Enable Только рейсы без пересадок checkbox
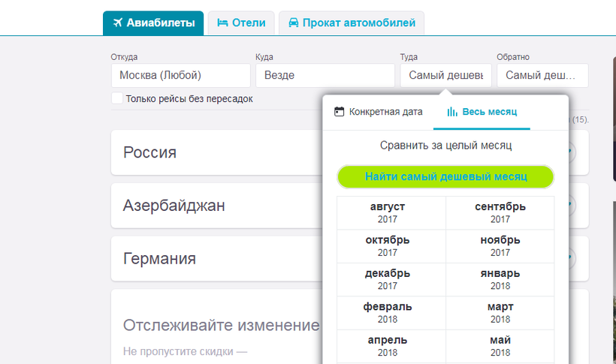 (x=117, y=98)
